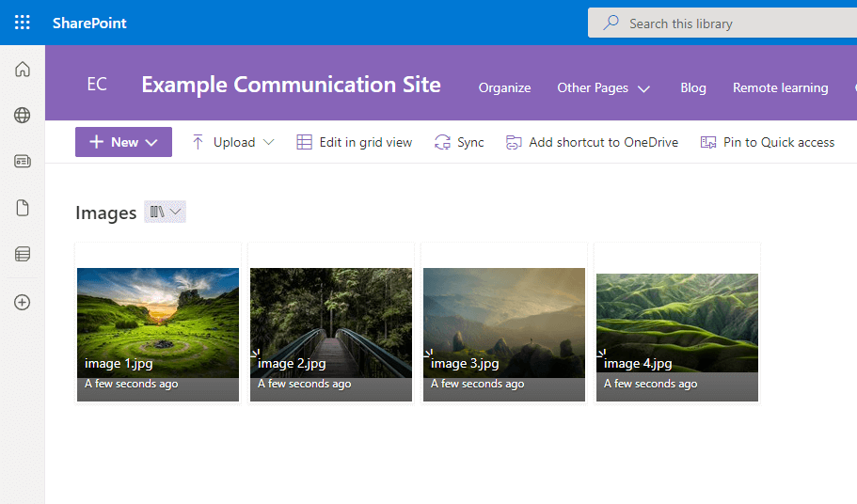Click the image 3.jpg file name

click(x=465, y=364)
